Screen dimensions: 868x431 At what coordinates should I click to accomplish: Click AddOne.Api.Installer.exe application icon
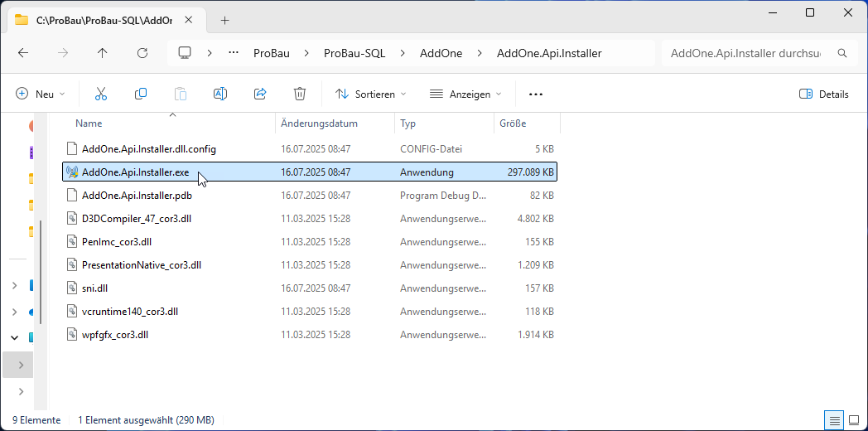point(71,172)
